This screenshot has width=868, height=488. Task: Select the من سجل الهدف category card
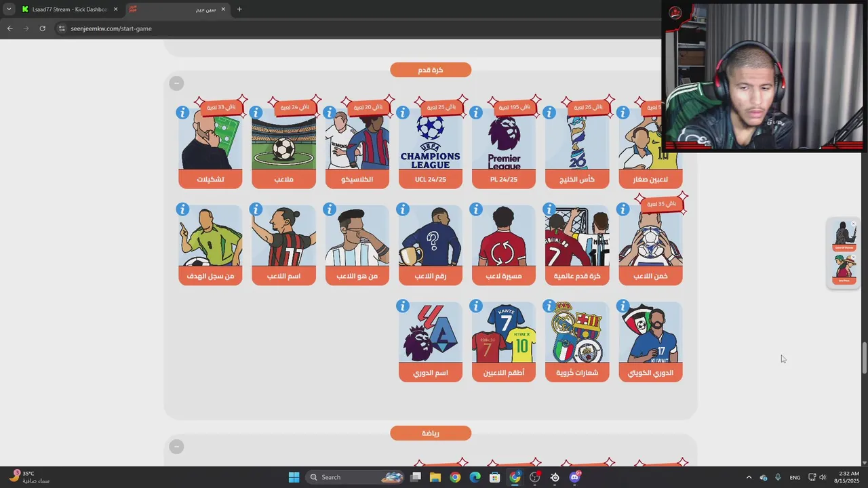point(210,245)
